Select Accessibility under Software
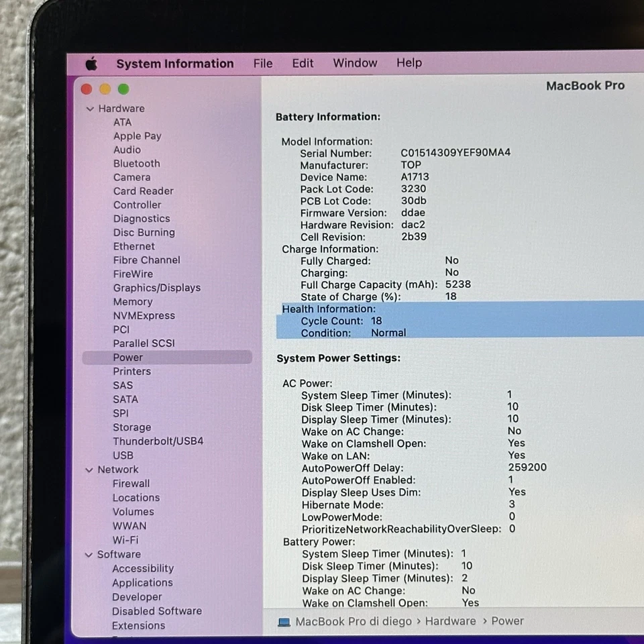644x644 pixels. (x=143, y=569)
